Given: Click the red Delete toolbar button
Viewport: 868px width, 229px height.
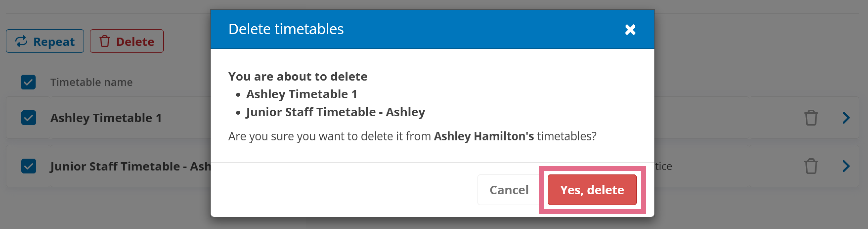Looking at the screenshot, I should pyautogui.click(x=127, y=41).
